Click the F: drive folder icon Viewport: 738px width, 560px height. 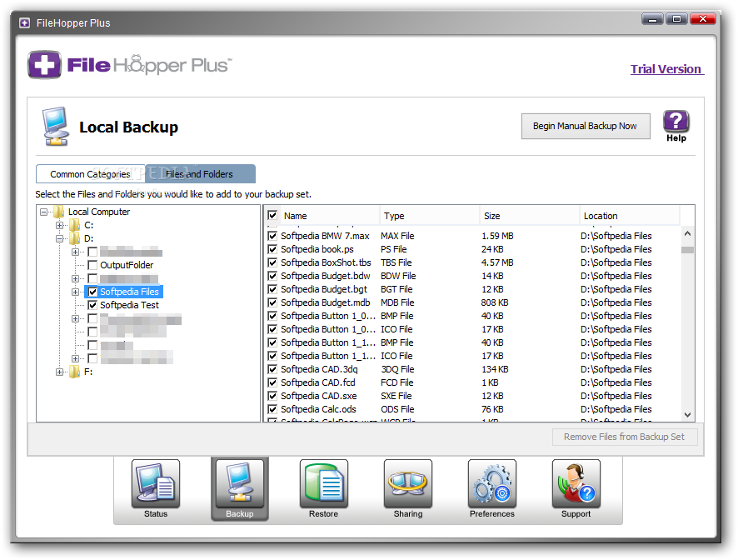coord(74,372)
